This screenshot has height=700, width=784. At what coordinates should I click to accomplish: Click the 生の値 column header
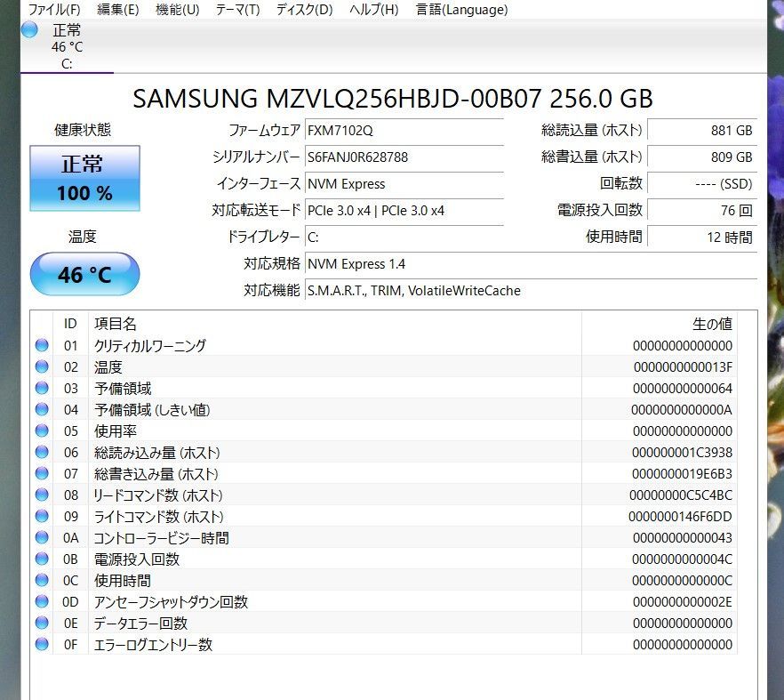click(x=712, y=324)
